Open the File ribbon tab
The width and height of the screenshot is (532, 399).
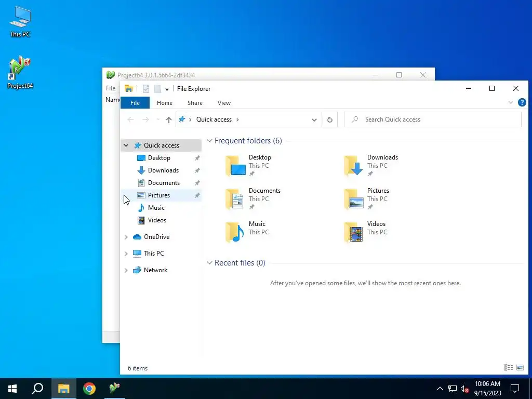[135, 103]
